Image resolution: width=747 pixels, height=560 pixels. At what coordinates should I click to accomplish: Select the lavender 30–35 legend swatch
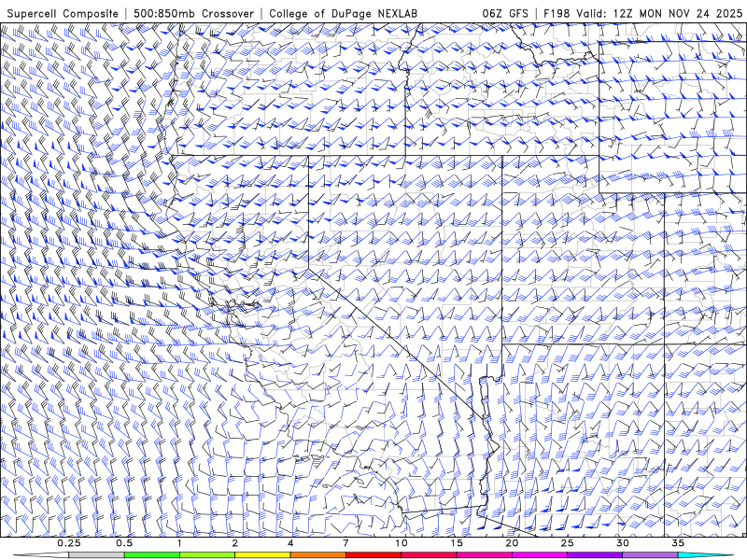[650, 555]
